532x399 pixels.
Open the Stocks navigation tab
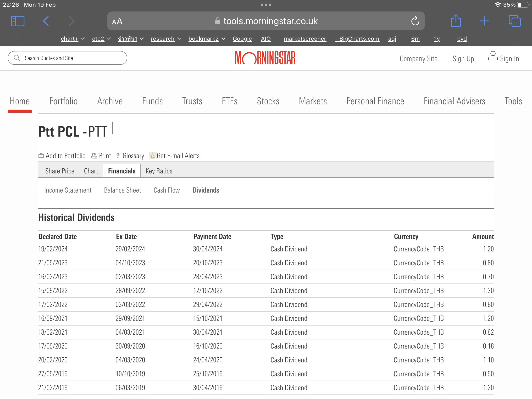click(268, 101)
